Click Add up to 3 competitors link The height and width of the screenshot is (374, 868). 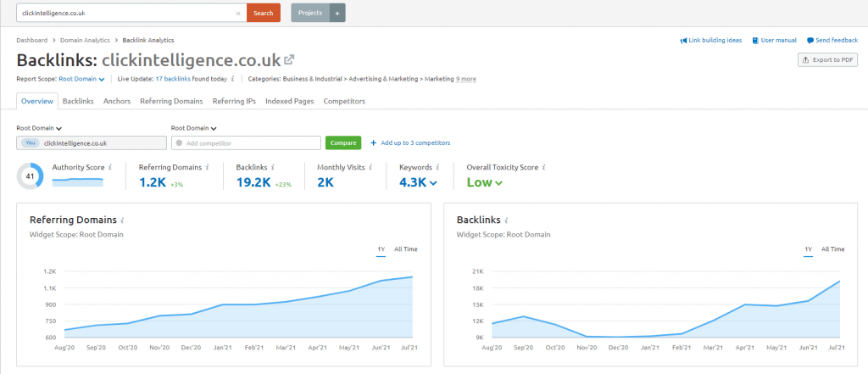415,143
